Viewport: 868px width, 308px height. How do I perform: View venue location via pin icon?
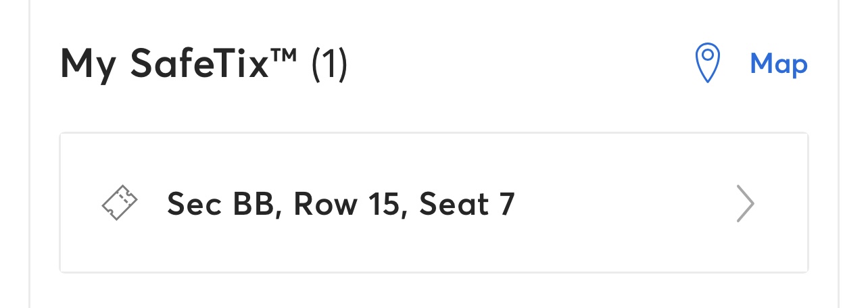click(708, 63)
